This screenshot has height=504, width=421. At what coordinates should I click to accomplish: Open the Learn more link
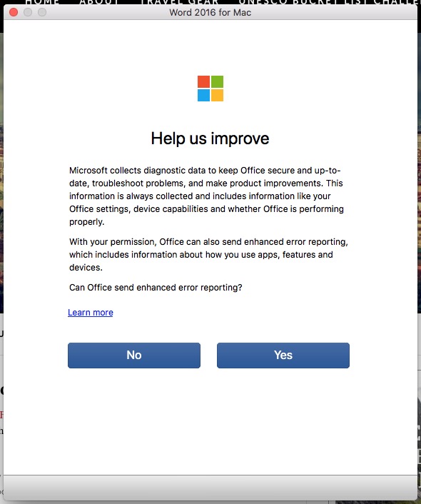pos(91,313)
